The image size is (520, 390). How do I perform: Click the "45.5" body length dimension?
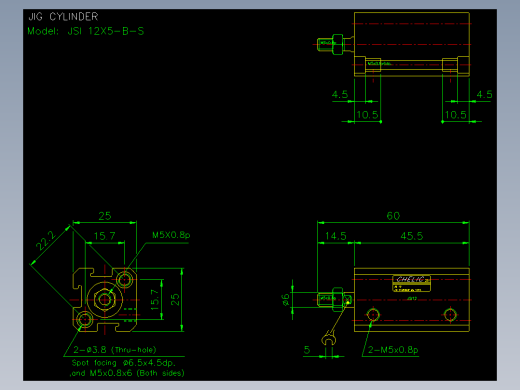pos(412,236)
